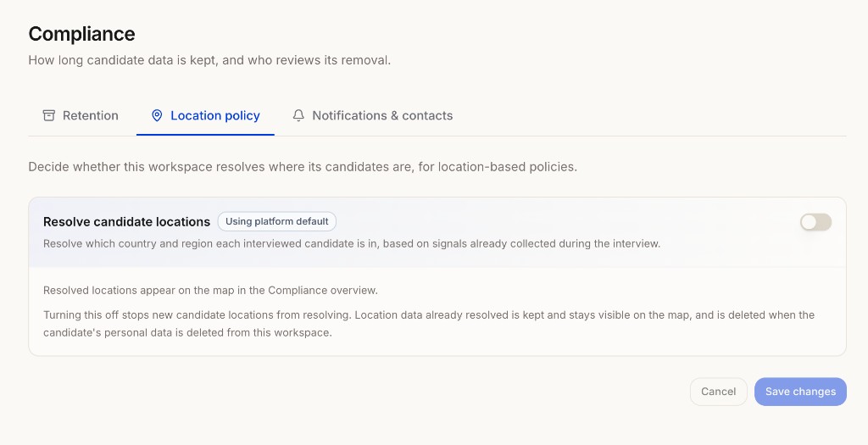Switch to Notifications & contacts tab
868x445 pixels.
[373, 115]
